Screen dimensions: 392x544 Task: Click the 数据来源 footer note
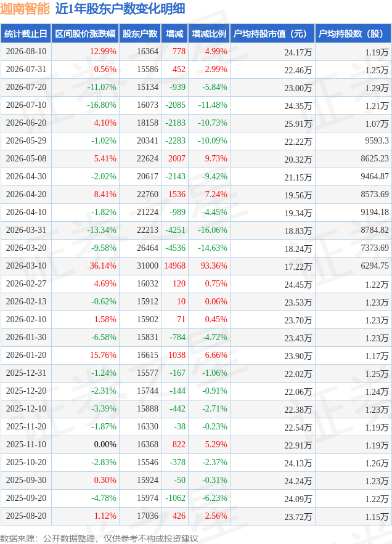tap(99, 538)
